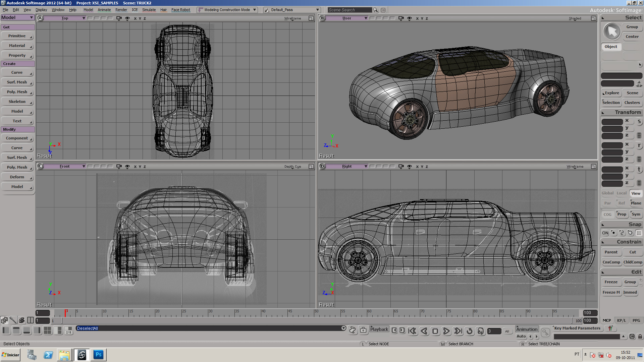Maximize the User viewport B
Image resolution: width=644 pixels, height=362 pixels.
tap(593, 18)
